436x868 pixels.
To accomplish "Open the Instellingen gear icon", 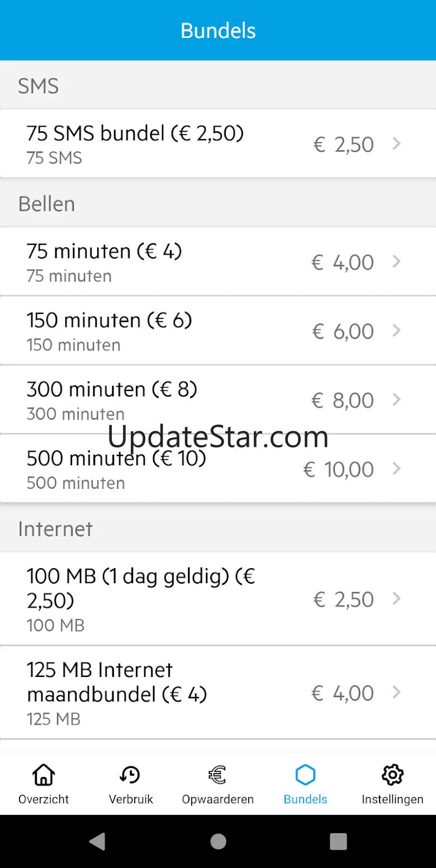I will tap(392, 775).
